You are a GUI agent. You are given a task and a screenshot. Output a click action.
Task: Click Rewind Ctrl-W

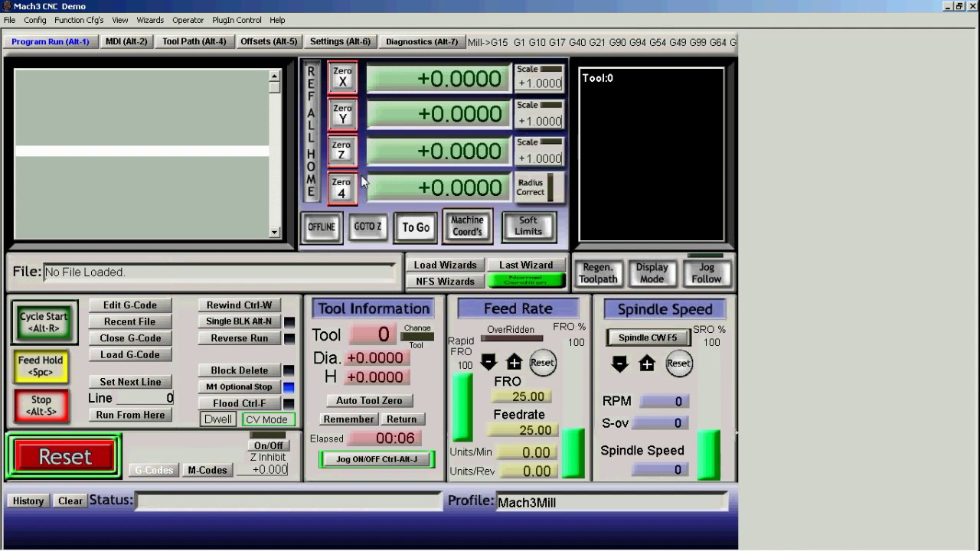239,305
